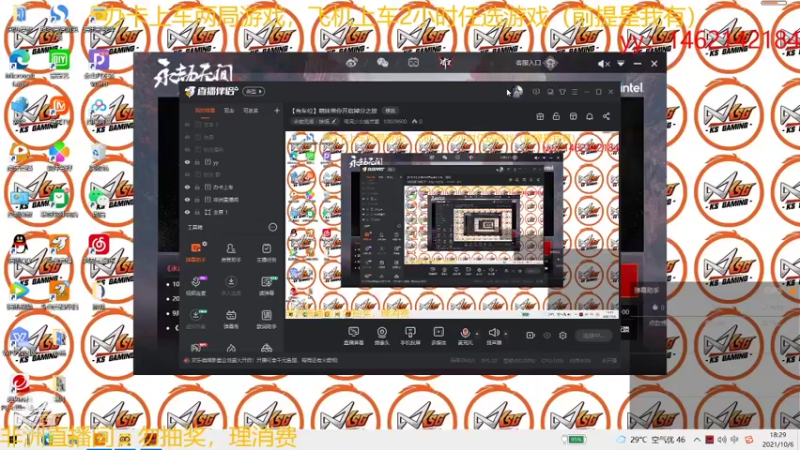This screenshot has height=450, width=800.
Task: Select the '全屏 1' source row
Action: click(x=231, y=212)
